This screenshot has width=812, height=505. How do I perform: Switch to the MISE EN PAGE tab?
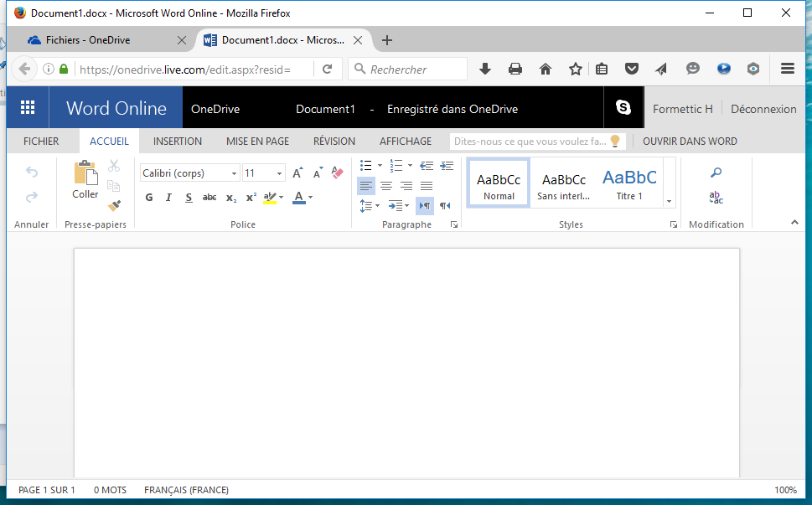click(257, 142)
